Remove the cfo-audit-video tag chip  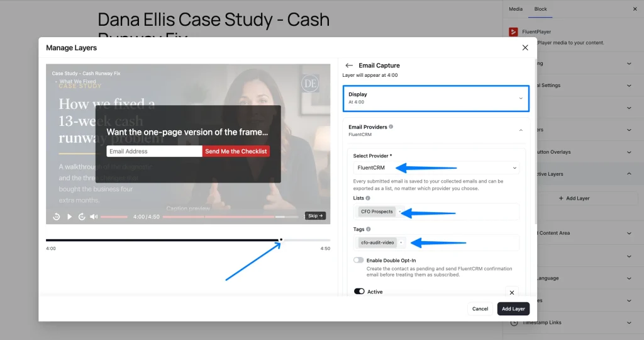[401, 242]
